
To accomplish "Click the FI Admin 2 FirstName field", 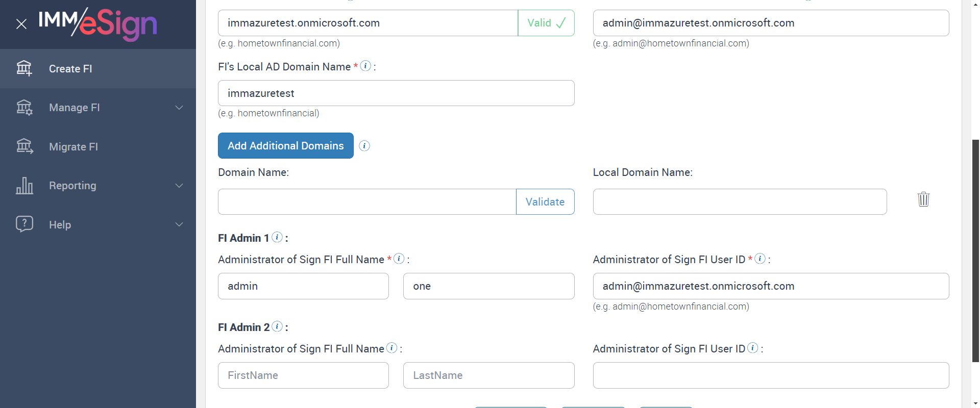I will pos(303,375).
